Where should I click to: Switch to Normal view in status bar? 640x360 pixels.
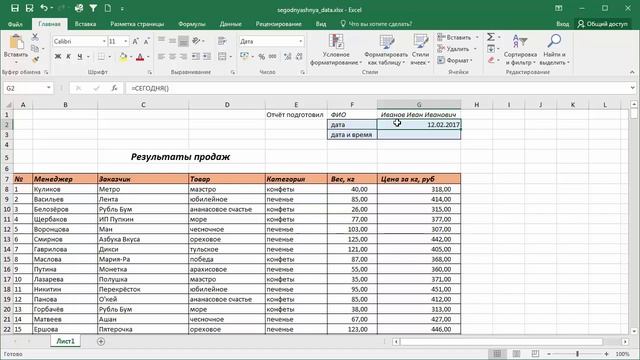pos(497,354)
